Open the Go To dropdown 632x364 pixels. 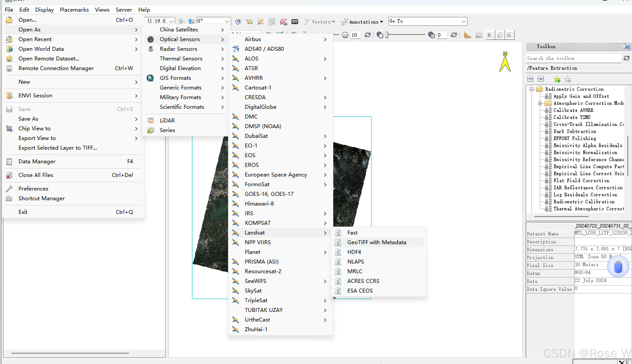[x=463, y=22]
